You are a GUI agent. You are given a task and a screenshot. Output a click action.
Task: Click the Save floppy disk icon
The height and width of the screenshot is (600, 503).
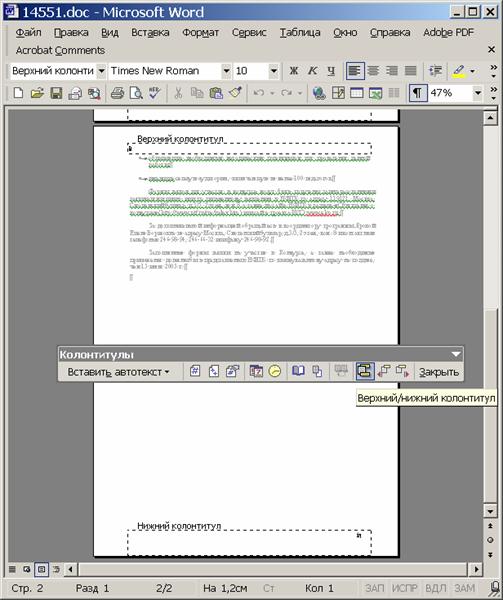pyautogui.click(x=56, y=93)
